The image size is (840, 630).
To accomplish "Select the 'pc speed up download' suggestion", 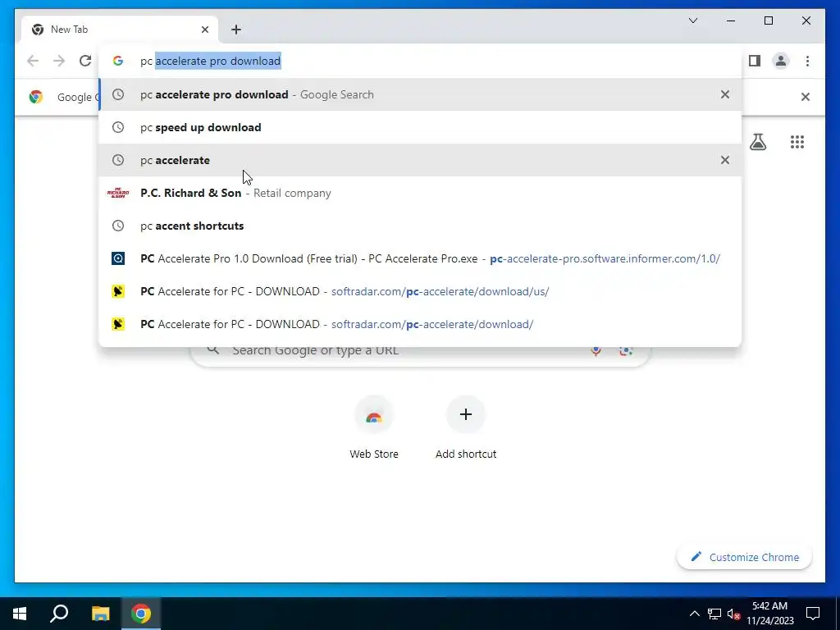I will pos(420,127).
